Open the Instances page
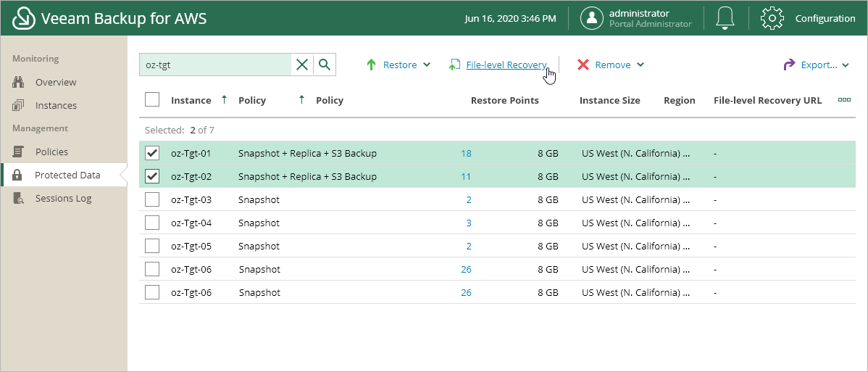868x372 pixels. pyautogui.click(x=56, y=105)
